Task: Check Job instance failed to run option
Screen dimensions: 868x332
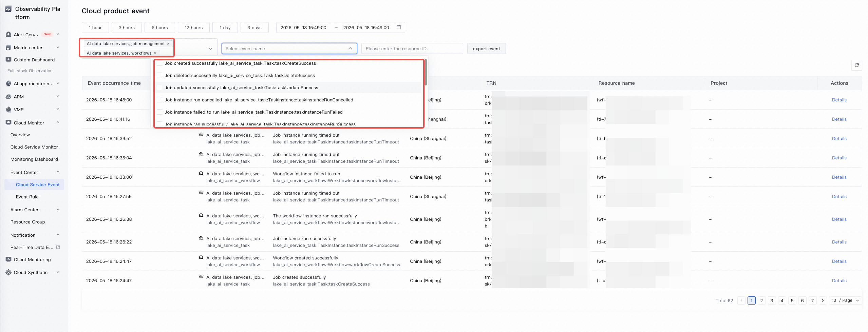Action: pos(159,112)
